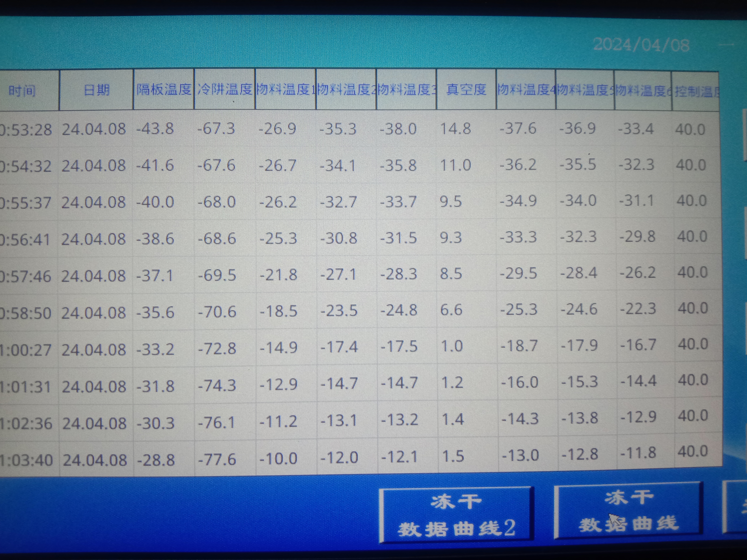
Task: Select the 物料温度1 column header
Action: pos(285,89)
